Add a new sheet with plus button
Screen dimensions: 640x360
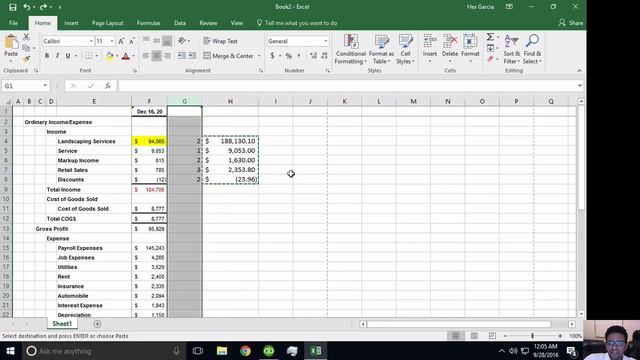97,324
